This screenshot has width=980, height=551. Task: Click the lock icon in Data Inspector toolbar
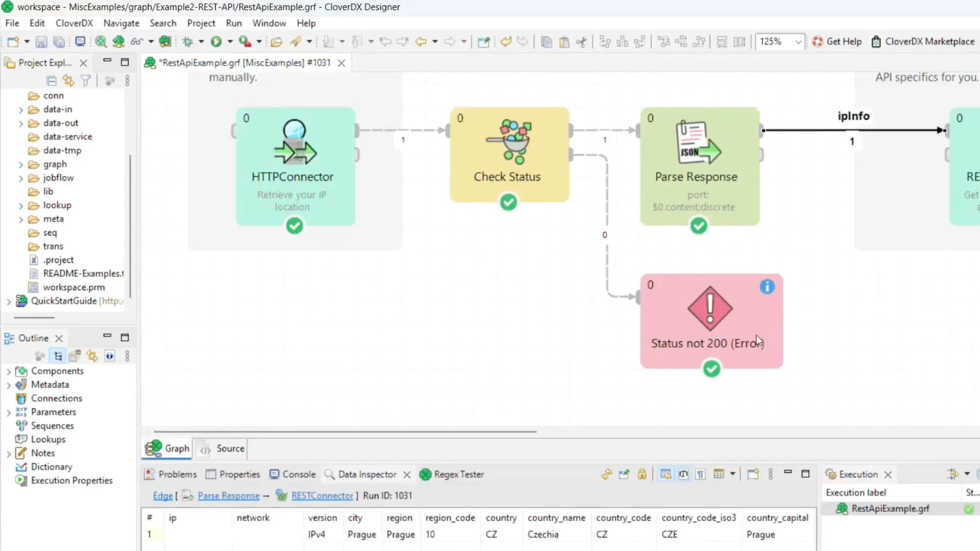[x=642, y=474]
